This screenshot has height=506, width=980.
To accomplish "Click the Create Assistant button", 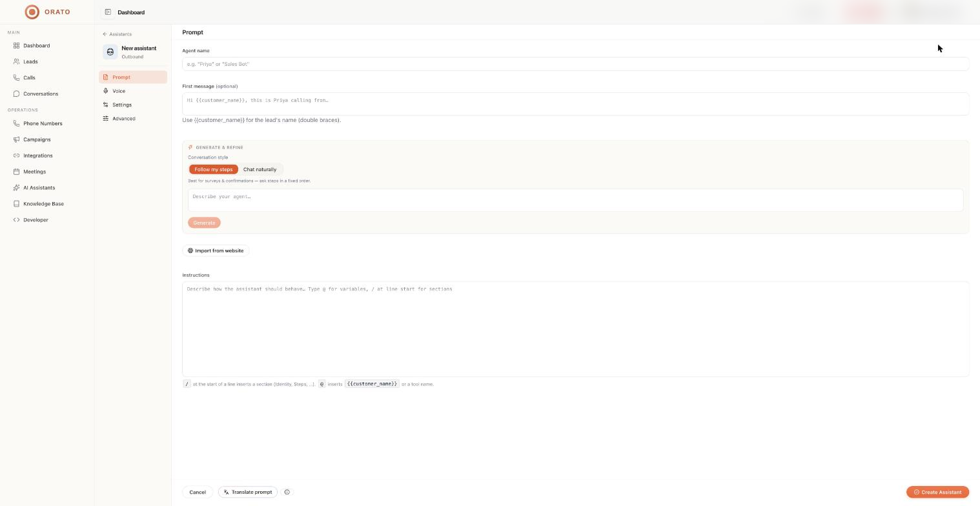I will 937,492.
